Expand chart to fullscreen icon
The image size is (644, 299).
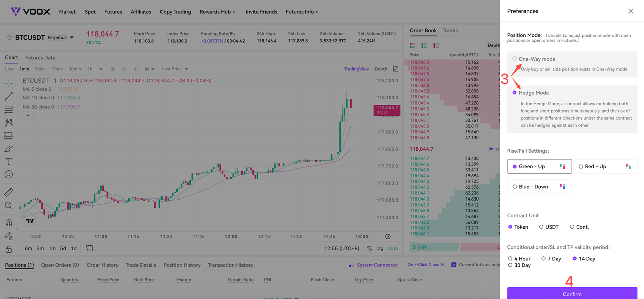395,69
